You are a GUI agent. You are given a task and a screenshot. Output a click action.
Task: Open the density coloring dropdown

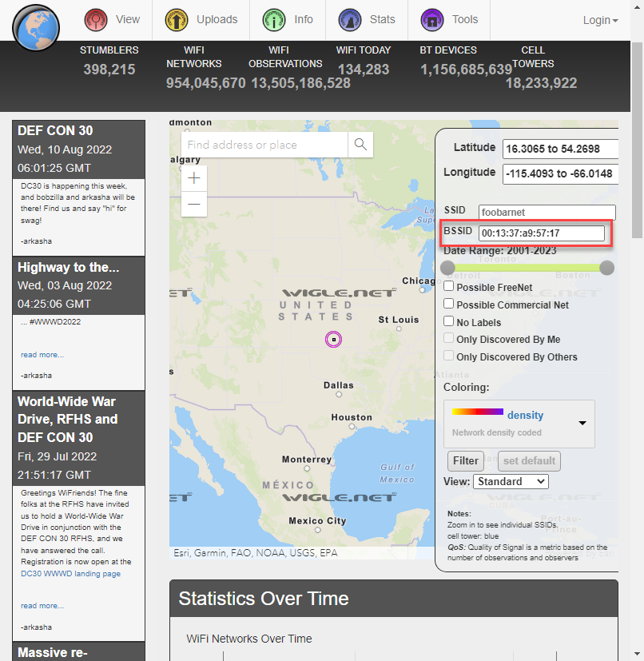pyautogui.click(x=519, y=424)
